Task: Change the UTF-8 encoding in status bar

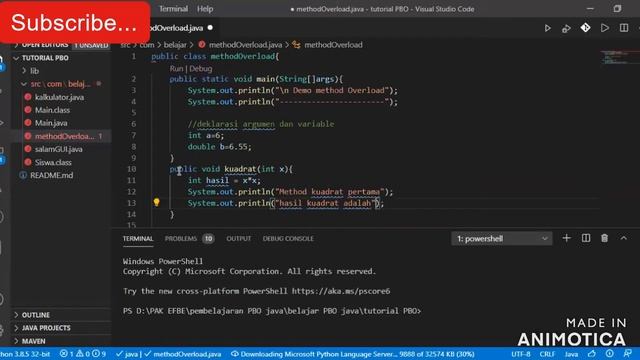Action: [x=521, y=354]
